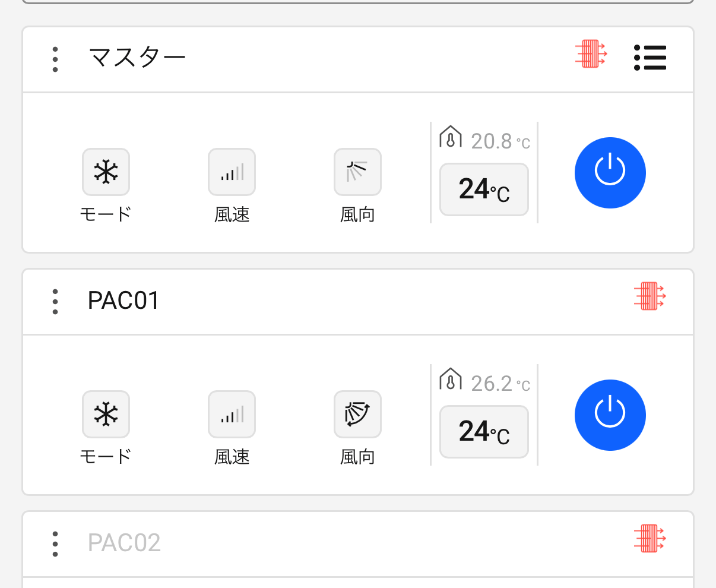Open the Master fan speed setting
The height and width of the screenshot is (588, 716).
pos(232,172)
